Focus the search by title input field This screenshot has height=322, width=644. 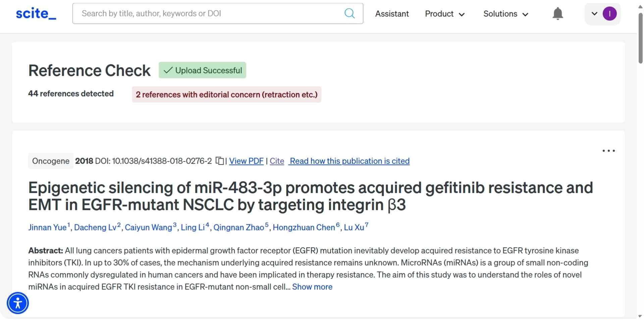208,13
